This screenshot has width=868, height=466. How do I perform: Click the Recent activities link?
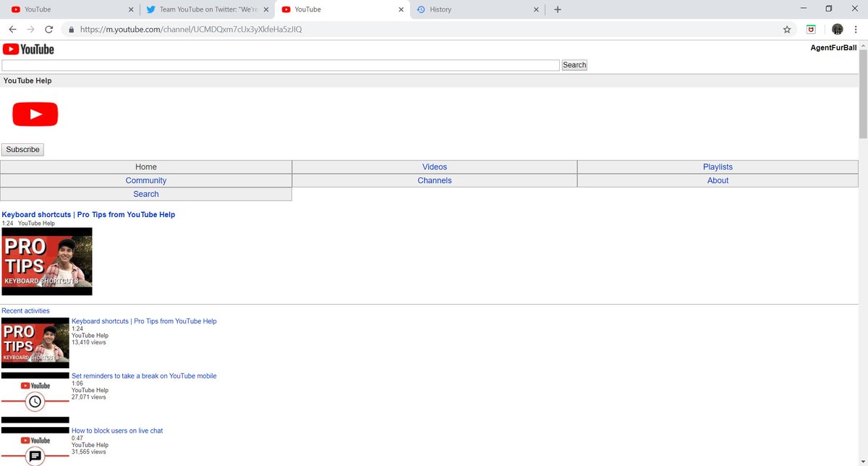pyautogui.click(x=25, y=311)
